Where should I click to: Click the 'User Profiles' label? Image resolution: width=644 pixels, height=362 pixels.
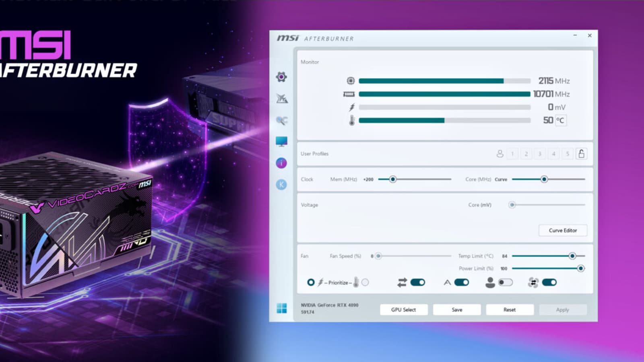tap(314, 154)
